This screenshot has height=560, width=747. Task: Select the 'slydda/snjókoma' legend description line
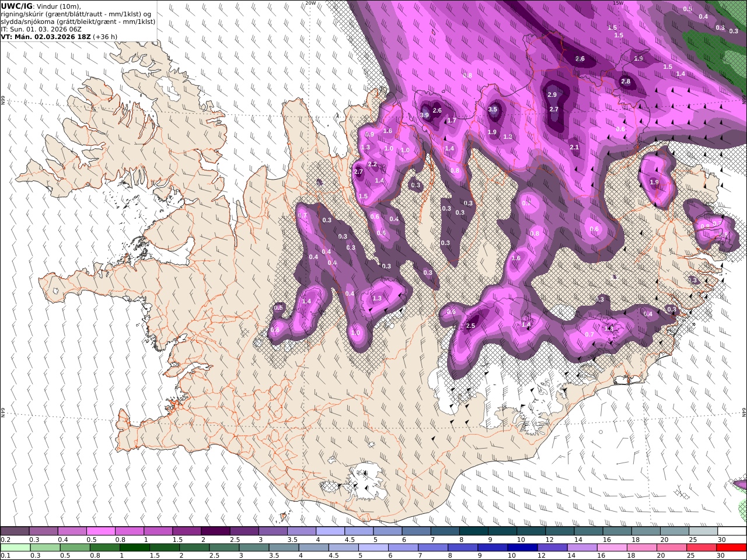pos(78,21)
